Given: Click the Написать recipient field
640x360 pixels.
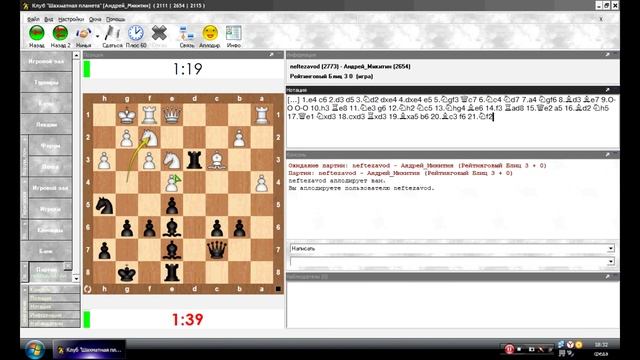Looking at the screenshot, I should [x=449, y=248].
